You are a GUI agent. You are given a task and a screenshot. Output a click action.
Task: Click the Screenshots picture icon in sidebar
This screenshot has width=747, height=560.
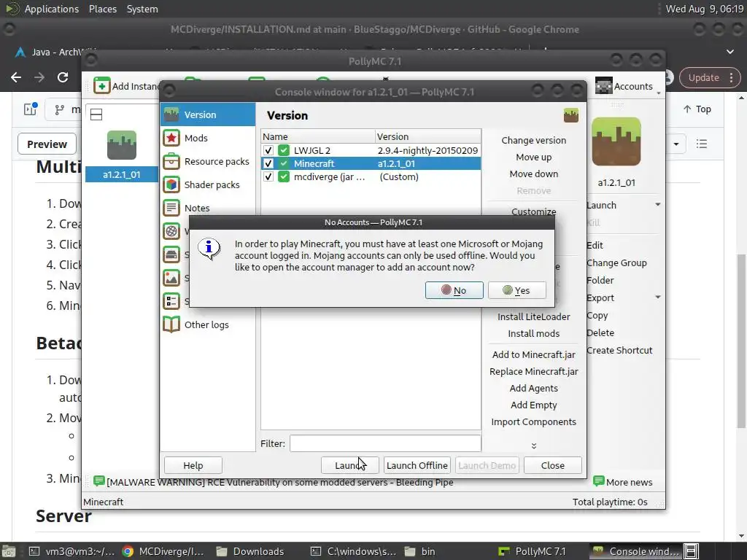(x=171, y=278)
